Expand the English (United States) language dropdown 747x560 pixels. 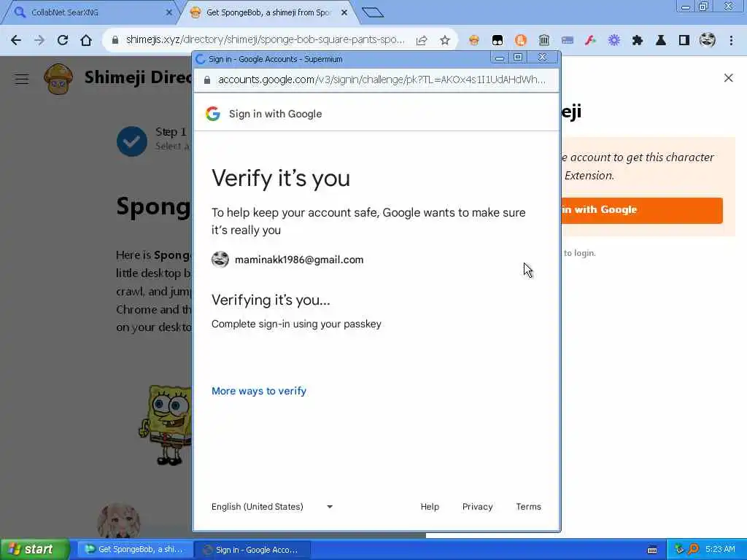pos(272,507)
